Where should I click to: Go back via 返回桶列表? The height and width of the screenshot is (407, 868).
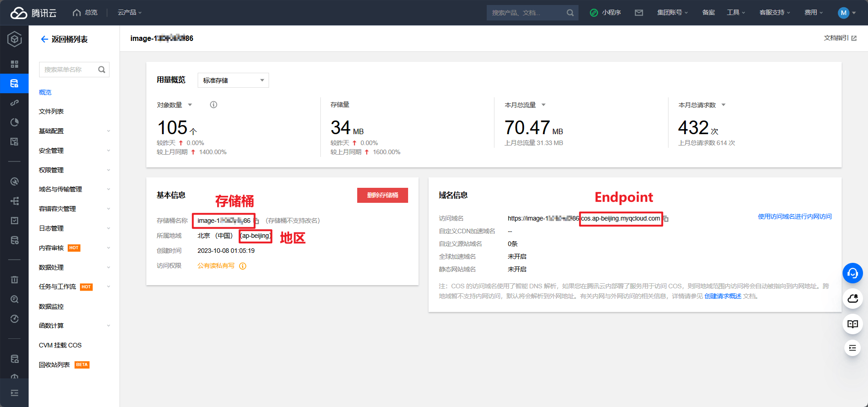tap(64, 40)
